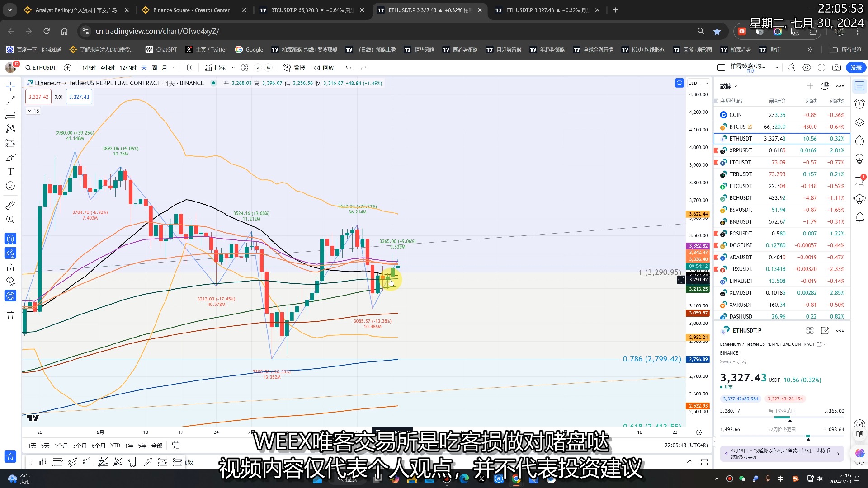The width and height of the screenshot is (868, 488).
Task: Click the undo arrow in top toolbar
Action: [349, 68]
